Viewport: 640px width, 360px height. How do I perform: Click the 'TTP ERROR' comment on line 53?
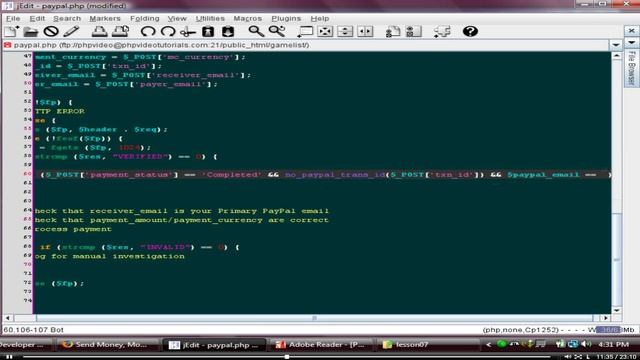click(x=60, y=111)
